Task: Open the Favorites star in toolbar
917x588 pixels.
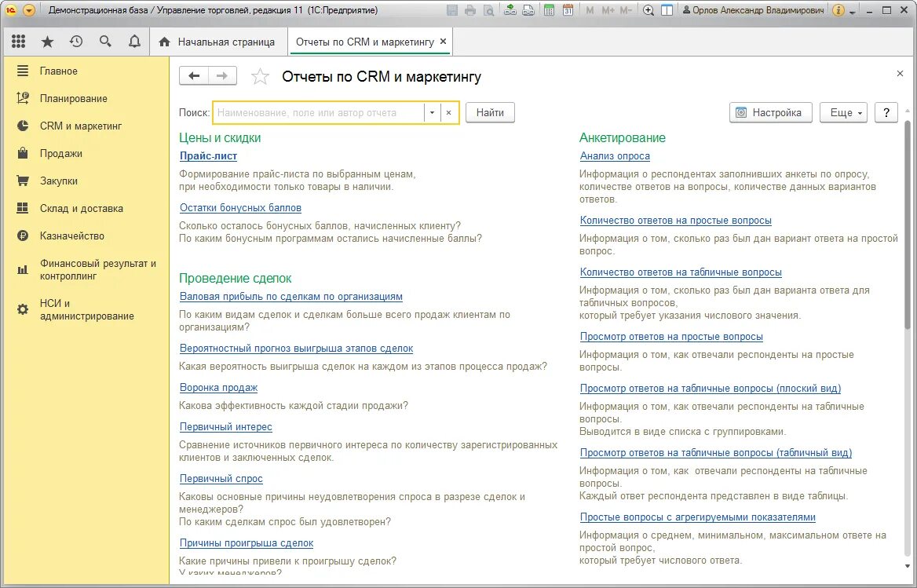Action: point(47,41)
